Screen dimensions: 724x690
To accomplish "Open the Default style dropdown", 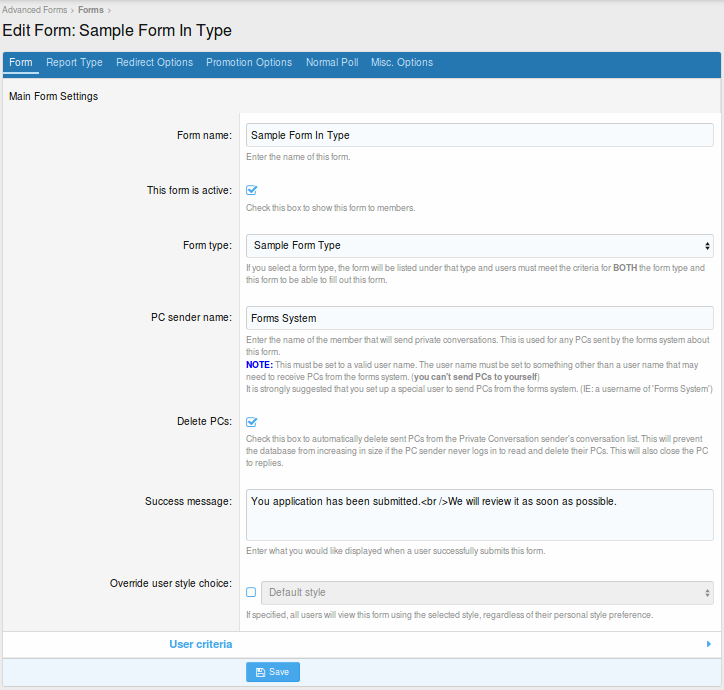I will (x=486, y=592).
